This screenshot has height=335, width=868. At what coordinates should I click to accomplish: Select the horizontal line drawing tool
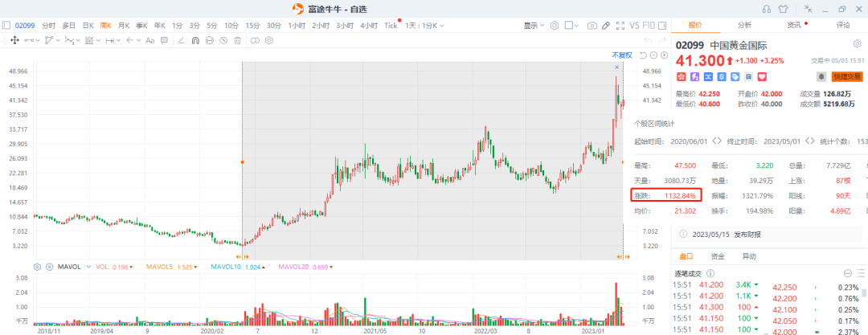click(30, 40)
